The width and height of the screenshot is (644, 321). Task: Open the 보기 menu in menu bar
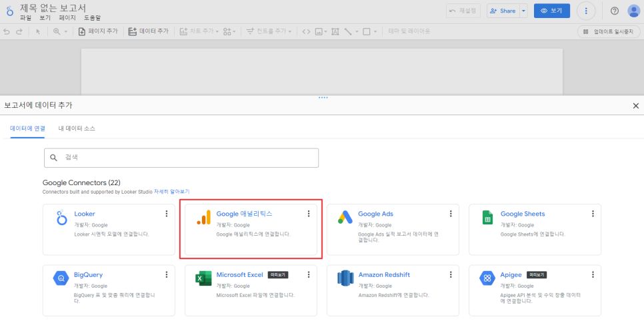click(45, 18)
